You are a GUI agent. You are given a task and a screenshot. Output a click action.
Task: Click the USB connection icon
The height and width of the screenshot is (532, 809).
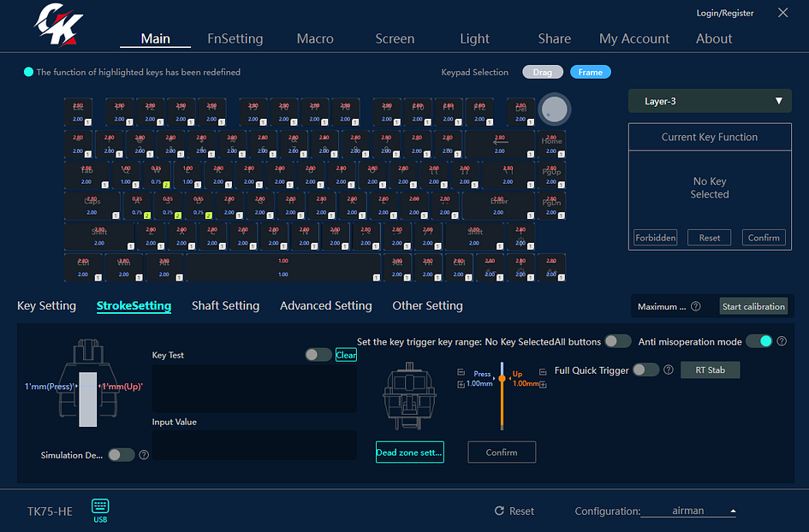100,511
